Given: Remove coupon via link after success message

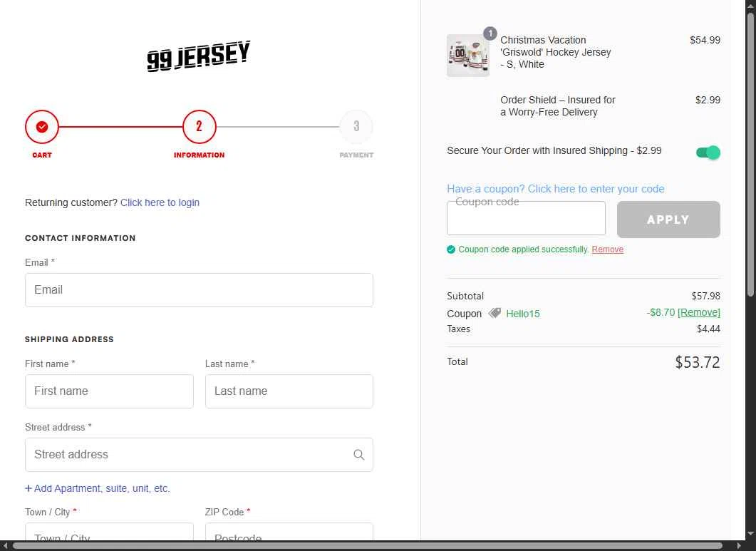Looking at the screenshot, I should pos(608,249).
